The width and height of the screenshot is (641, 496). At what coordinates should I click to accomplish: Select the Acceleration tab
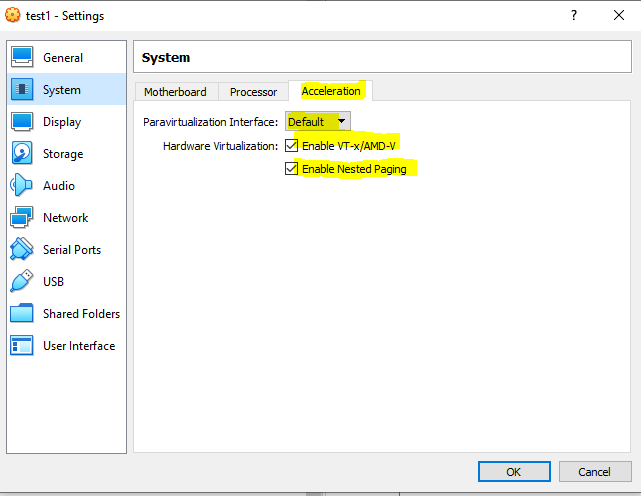(x=331, y=91)
